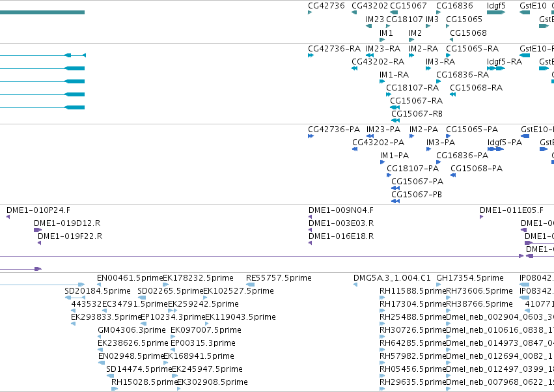The image size is (554, 392).
Task: Click the EK302908.5prime EST label
Action: [x=212, y=382]
